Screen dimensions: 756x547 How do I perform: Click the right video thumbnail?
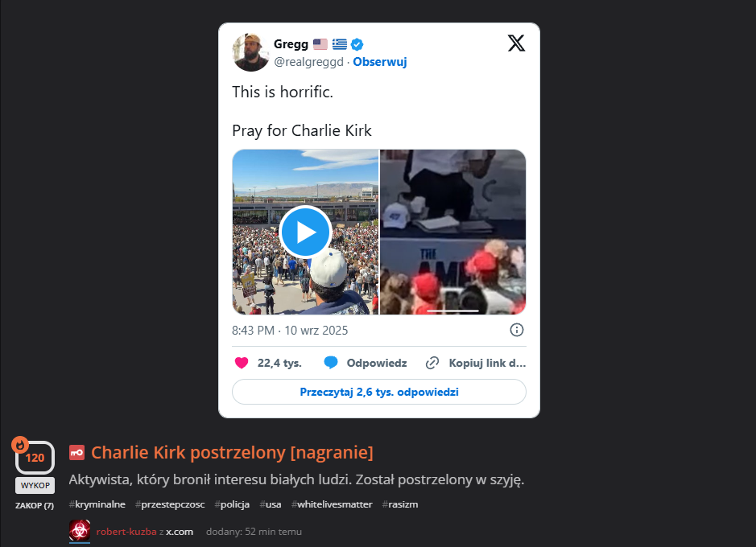coord(452,232)
